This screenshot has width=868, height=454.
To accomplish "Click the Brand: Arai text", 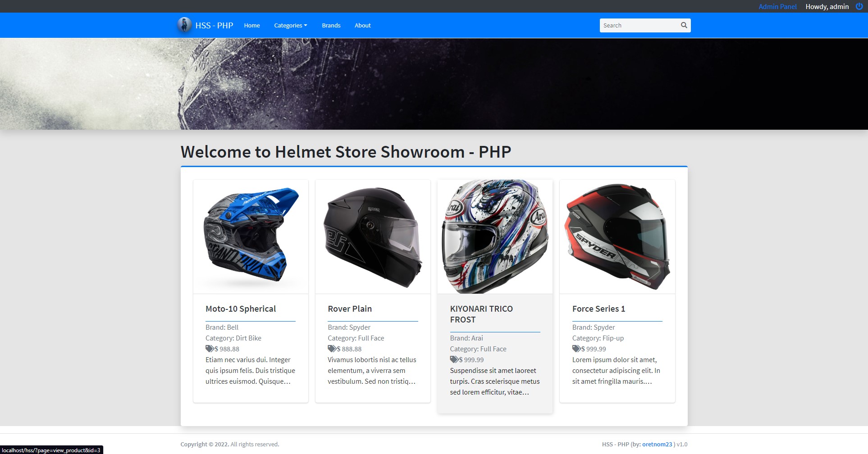I will tap(466, 338).
